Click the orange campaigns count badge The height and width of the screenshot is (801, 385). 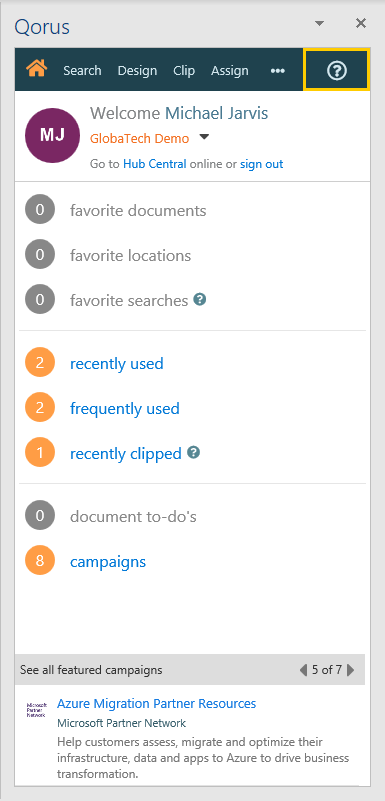coord(40,561)
